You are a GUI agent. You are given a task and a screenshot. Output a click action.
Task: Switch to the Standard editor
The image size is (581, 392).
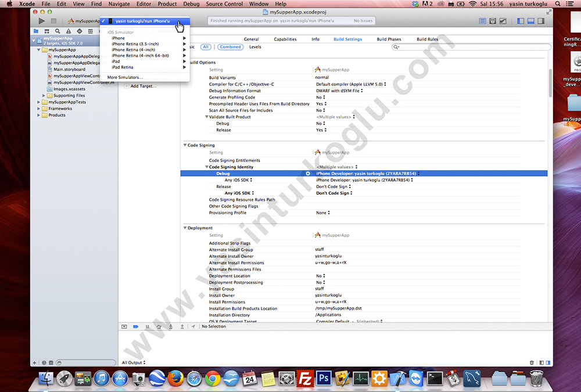click(x=482, y=21)
